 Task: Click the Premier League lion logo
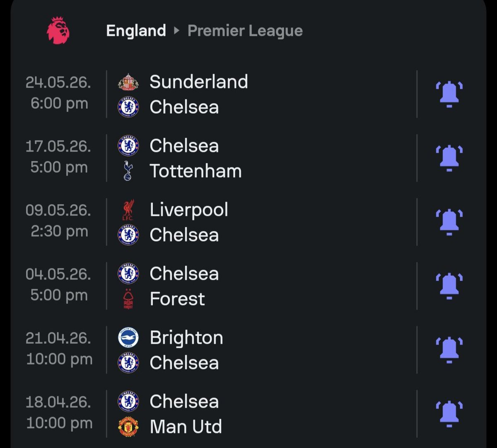pyautogui.click(x=58, y=31)
